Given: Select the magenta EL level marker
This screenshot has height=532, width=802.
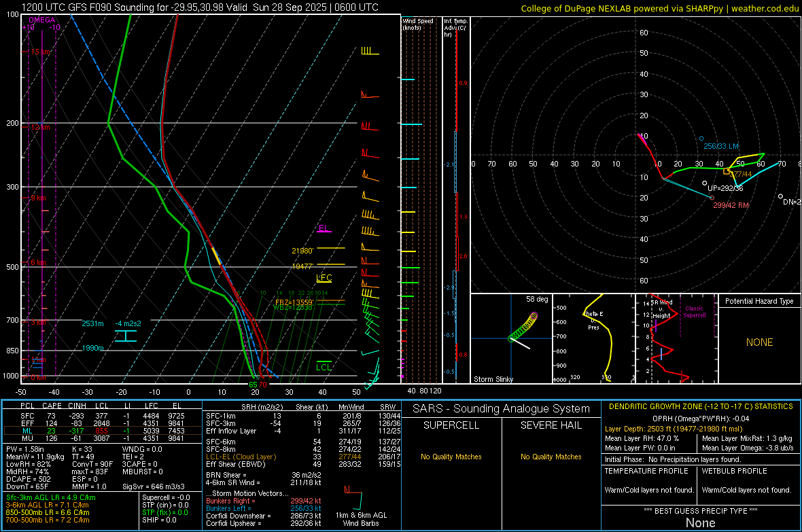Looking at the screenshot, I should [324, 228].
